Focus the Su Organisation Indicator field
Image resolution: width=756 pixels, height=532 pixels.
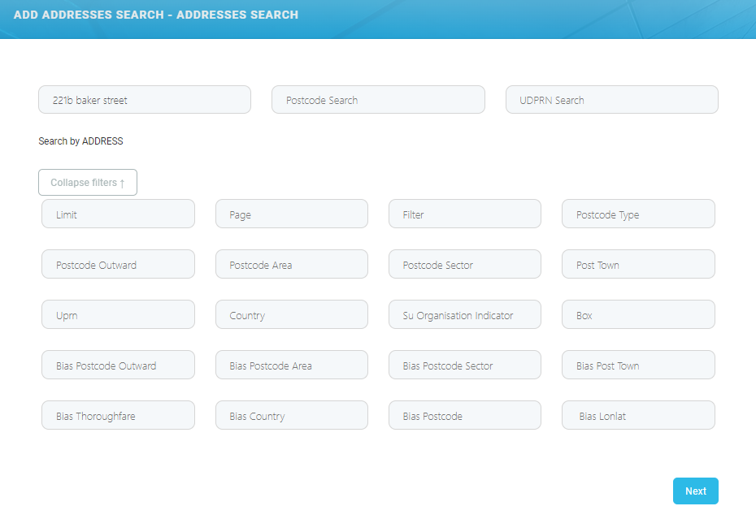point(464,315)
